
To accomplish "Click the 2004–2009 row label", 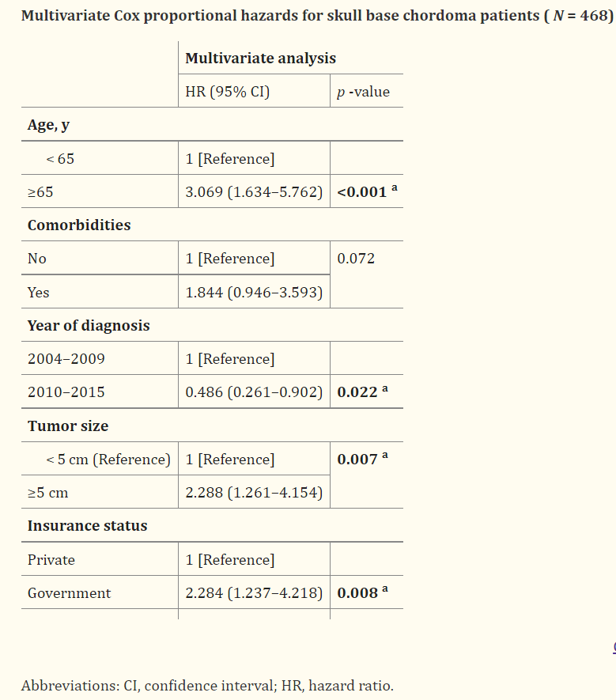I will tap(66, 359).
